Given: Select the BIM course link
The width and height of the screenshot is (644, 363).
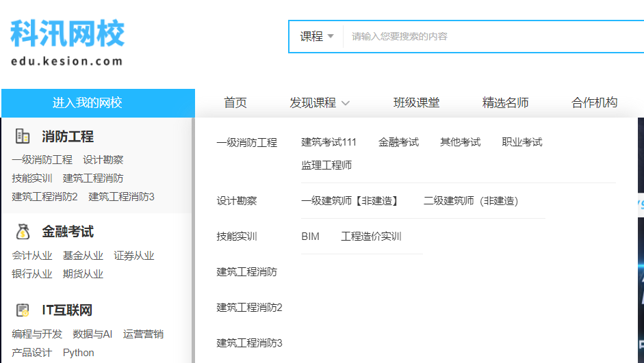Looking at the screenshot, I should click(310, 237).
